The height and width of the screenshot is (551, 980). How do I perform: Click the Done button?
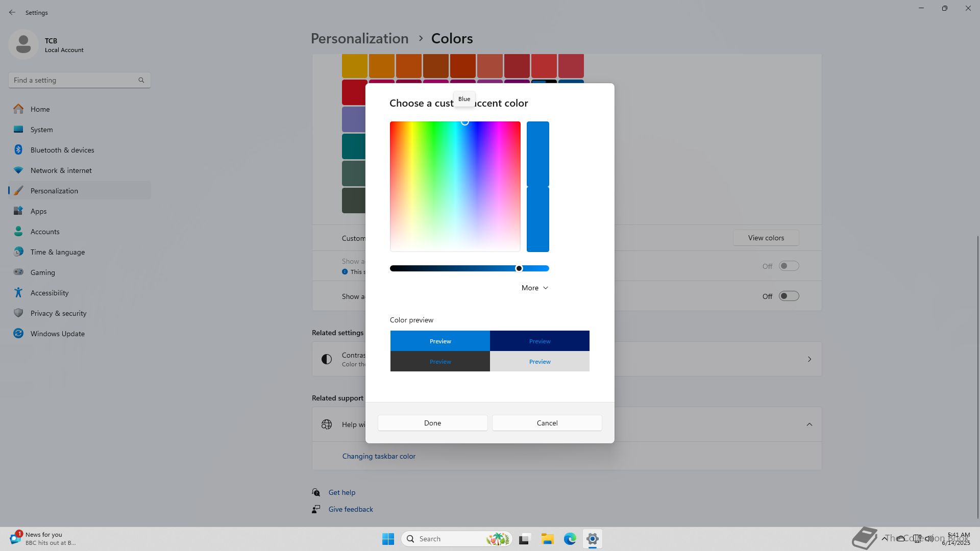(432, 423)
